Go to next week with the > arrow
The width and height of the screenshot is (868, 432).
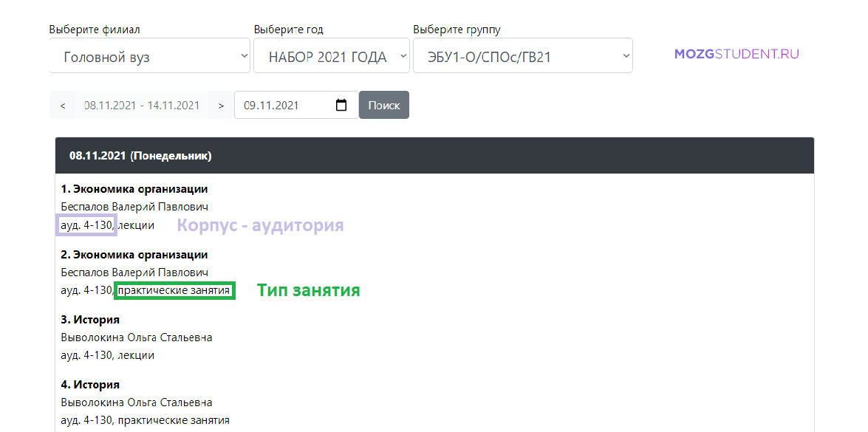(x=222, y=105)
